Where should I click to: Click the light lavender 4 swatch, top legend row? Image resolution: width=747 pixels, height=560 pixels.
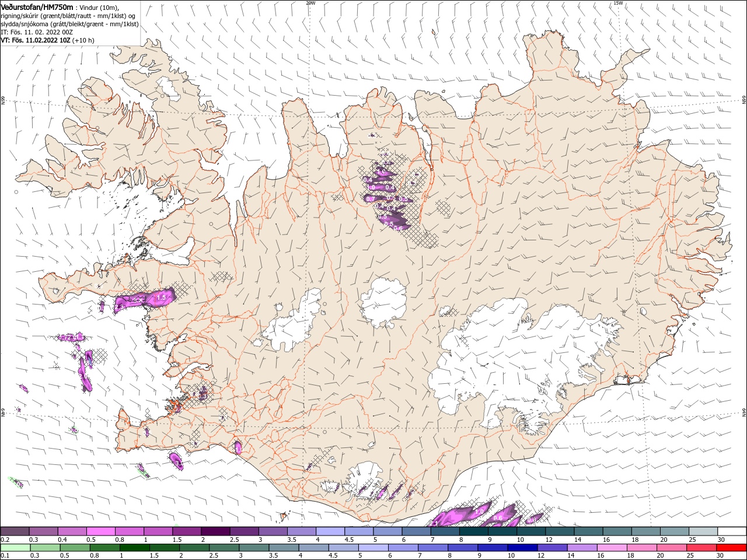pos(330,531)
